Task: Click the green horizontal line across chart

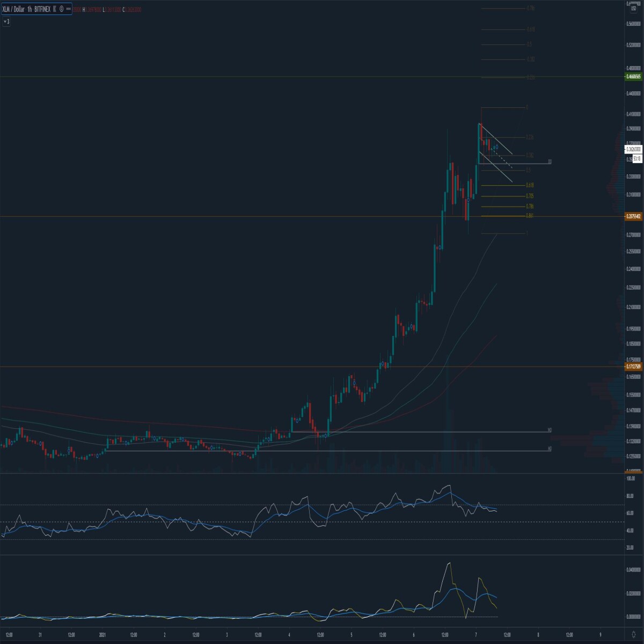Action: point(311,77)
